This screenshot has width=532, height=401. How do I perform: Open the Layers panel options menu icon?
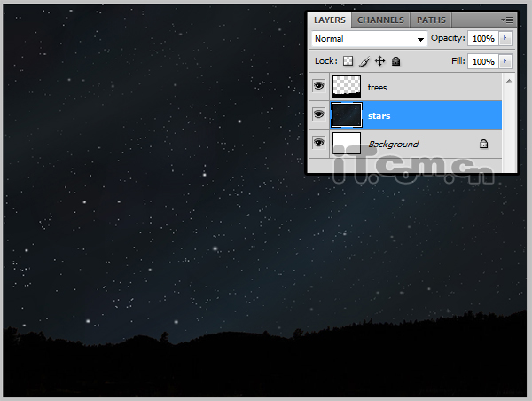click(x=507, y=19)
